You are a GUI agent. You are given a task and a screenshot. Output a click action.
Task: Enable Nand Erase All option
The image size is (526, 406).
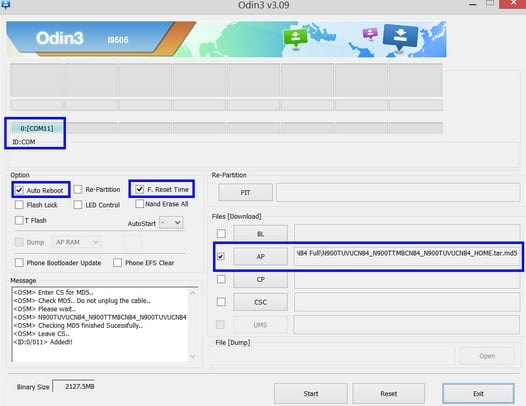[x=140, y=204]
